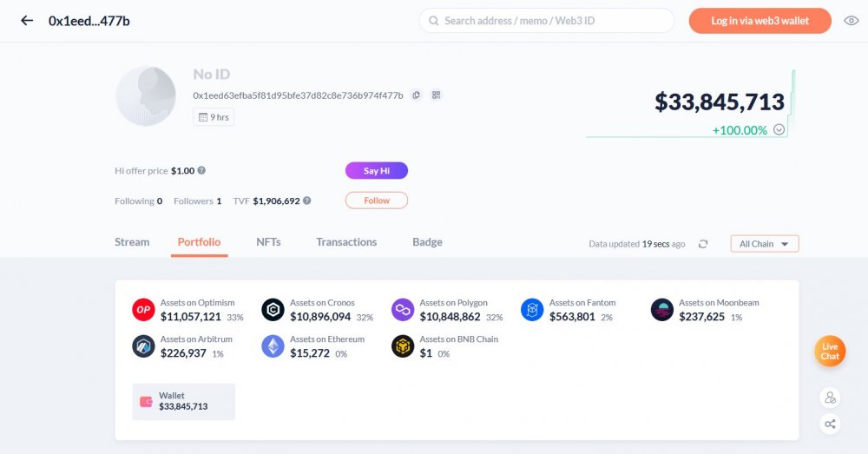Go back using the left arrow
Screen dimensions: 868x454
pos(27,21)
